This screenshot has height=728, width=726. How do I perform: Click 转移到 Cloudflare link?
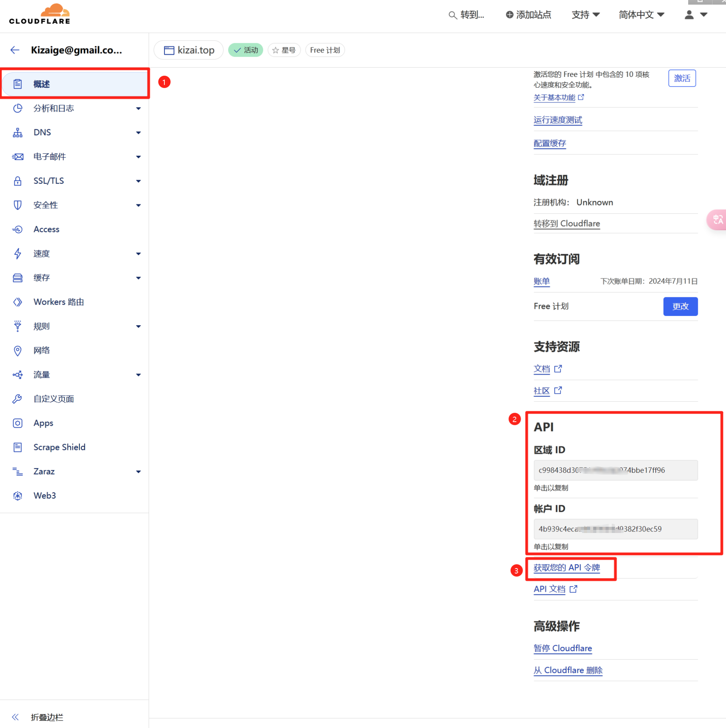(x=567, y=224)
